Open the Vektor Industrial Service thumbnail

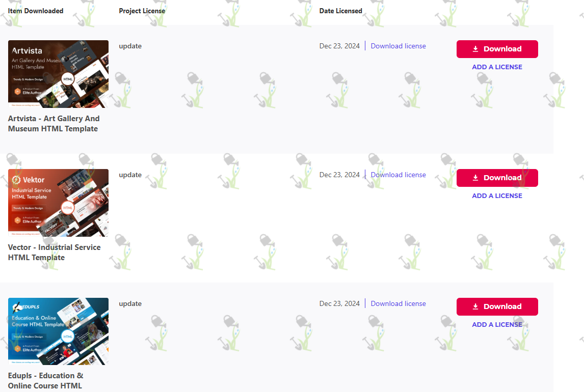[x=59, y=203]
